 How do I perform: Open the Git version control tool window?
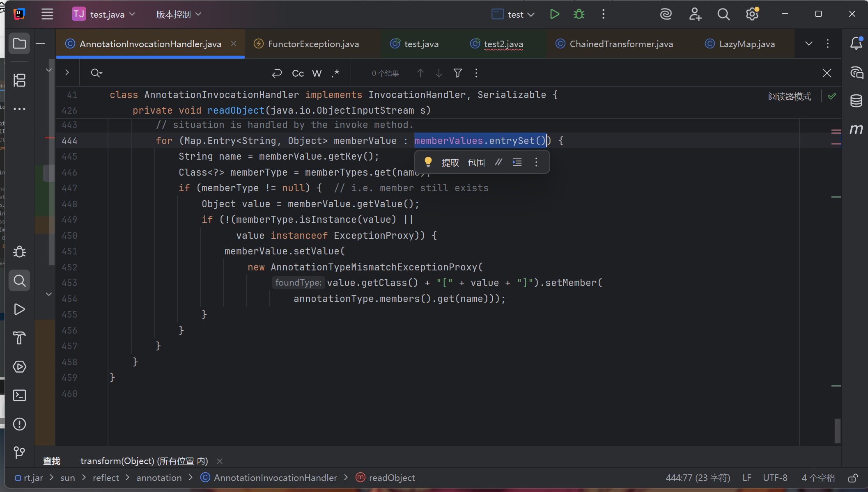tap(19, 453)
